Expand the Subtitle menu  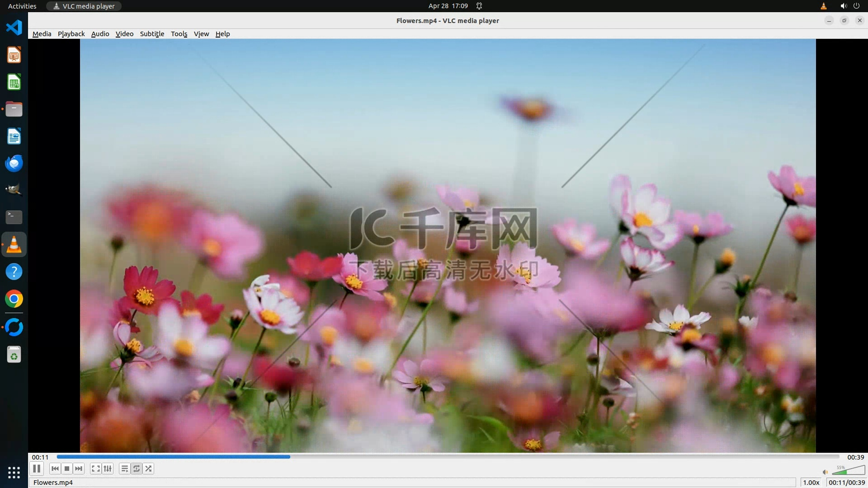pyautogui.click(x=152, y=34)
